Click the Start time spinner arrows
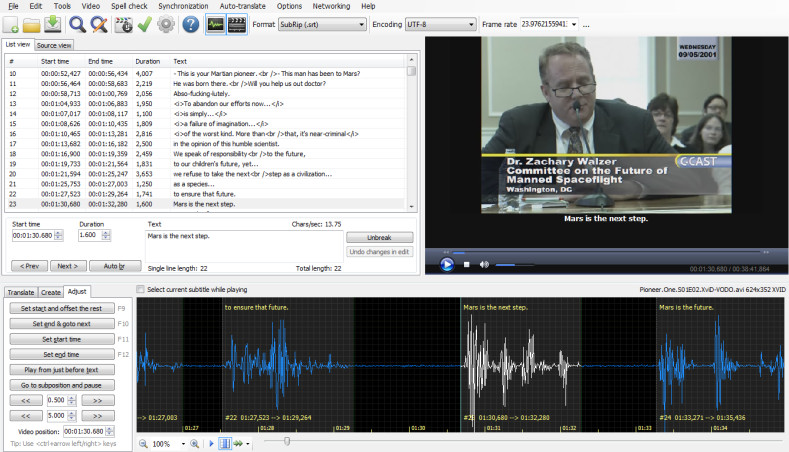 click(59, 235)
